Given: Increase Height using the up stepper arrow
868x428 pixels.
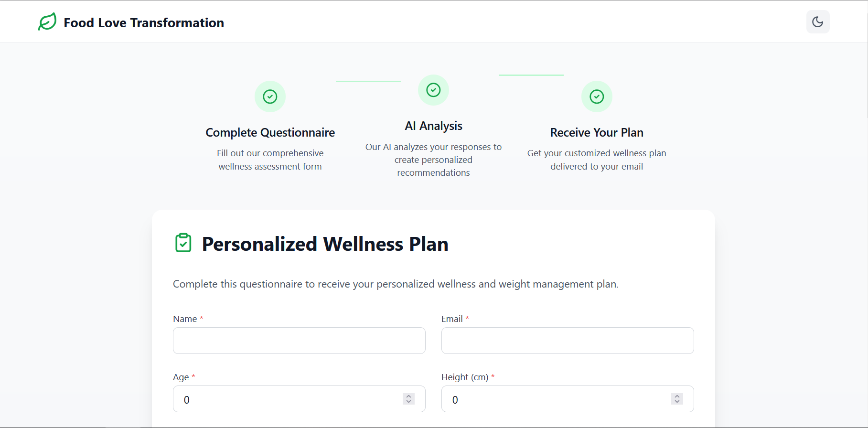Looking at the screenshot, I should coord(677,396).
